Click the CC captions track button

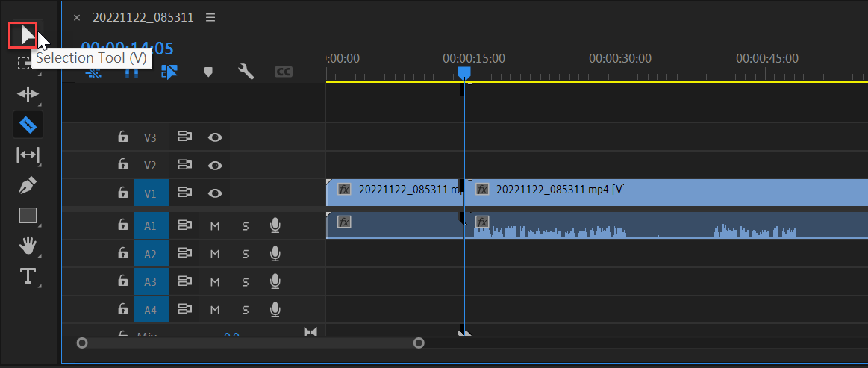(x=284, y=72)
